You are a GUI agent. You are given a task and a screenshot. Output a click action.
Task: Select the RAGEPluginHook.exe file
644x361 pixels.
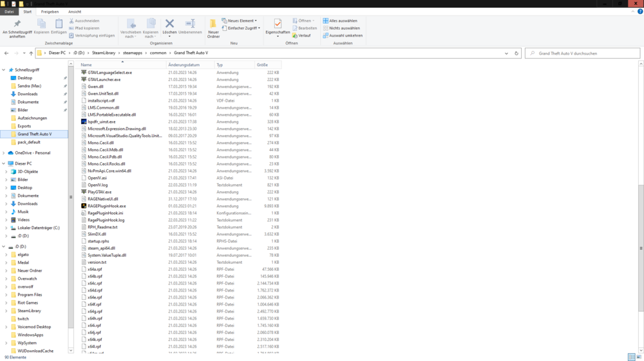pyautogui.click(x=106, y=206)
